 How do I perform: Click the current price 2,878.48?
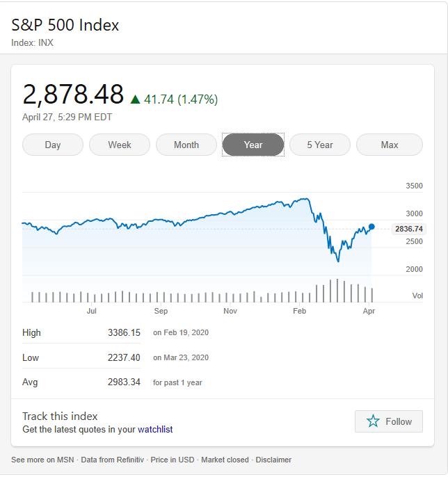[73, 95]
